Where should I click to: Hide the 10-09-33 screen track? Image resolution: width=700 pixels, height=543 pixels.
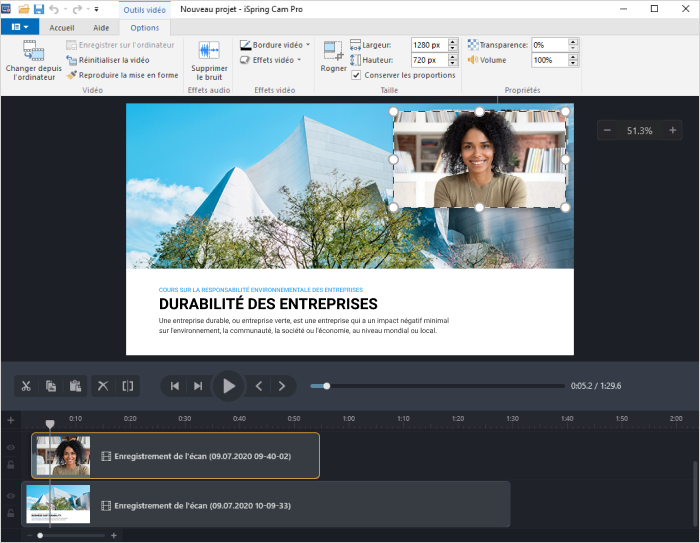(11, 496)
